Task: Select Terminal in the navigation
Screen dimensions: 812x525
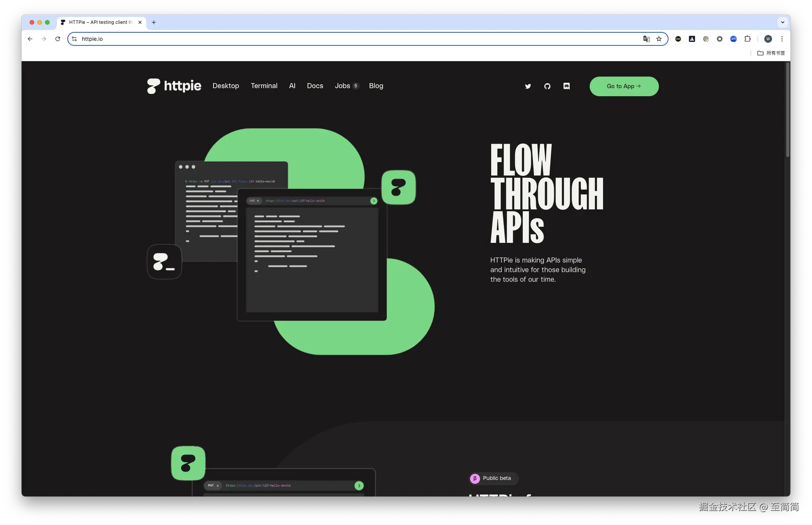Action: pos(264,86)
